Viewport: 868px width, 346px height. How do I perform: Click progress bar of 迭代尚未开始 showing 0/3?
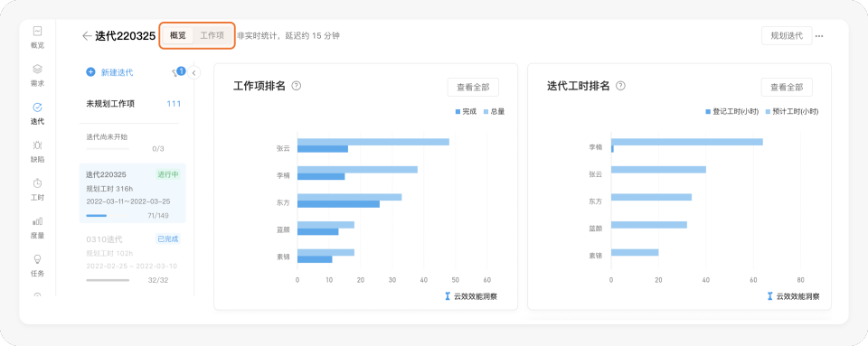pyautogui.click(x=108, y=149)
